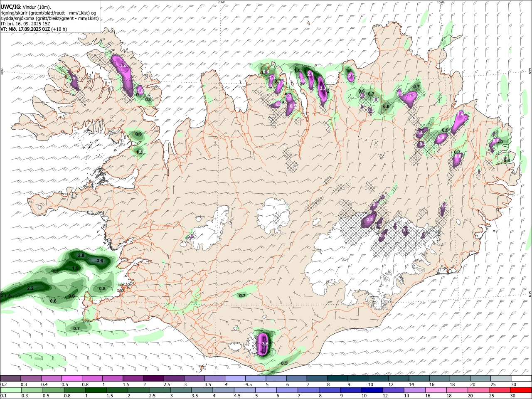Click the 'VT: Mið. 17.09.2025 01Z (+10 h)' line

coord(34,29)
